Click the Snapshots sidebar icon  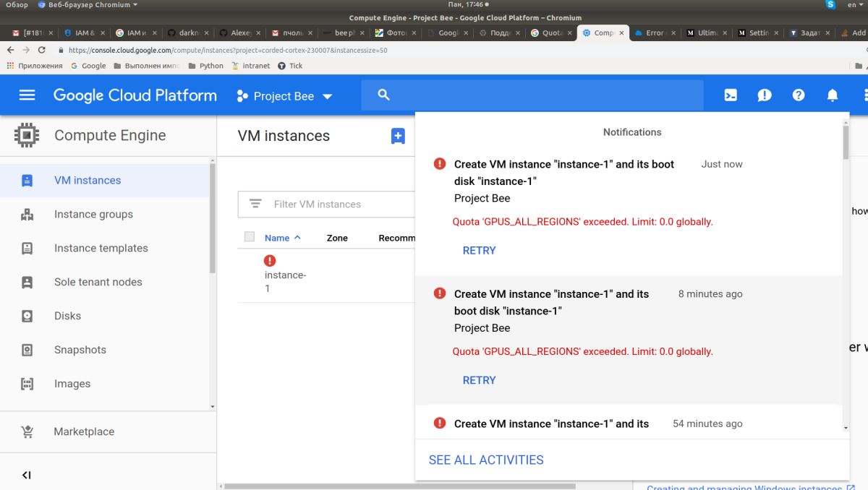click(x=27, y=351)
